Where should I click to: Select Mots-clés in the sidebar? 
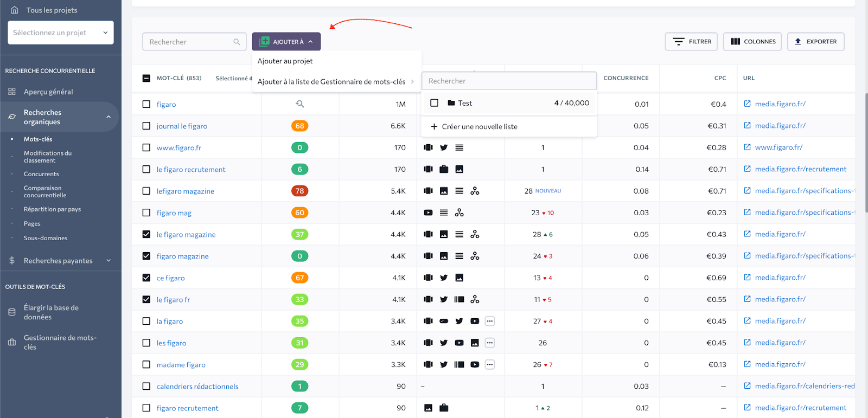point(38,139)
